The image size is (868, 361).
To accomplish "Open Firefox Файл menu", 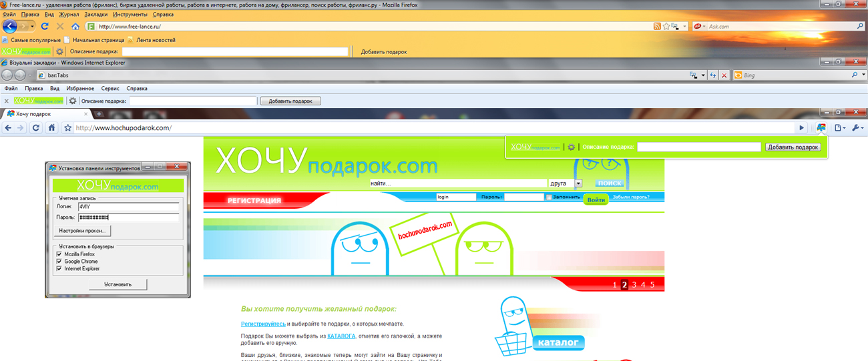I will point(9,14).
